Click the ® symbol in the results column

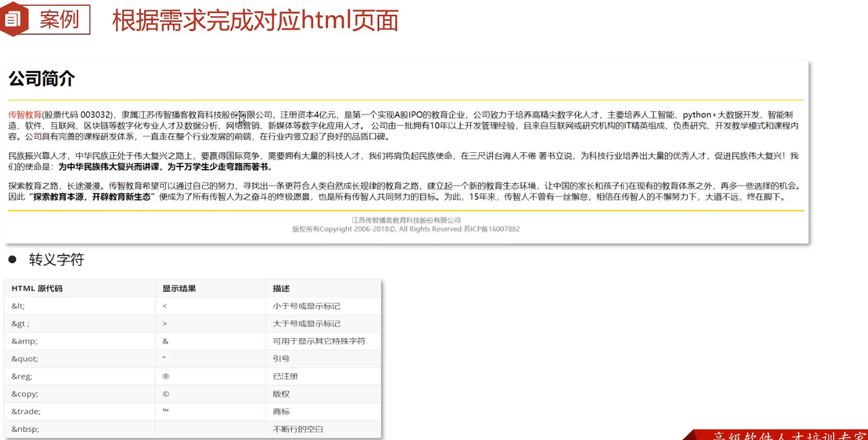pos(166,376)
